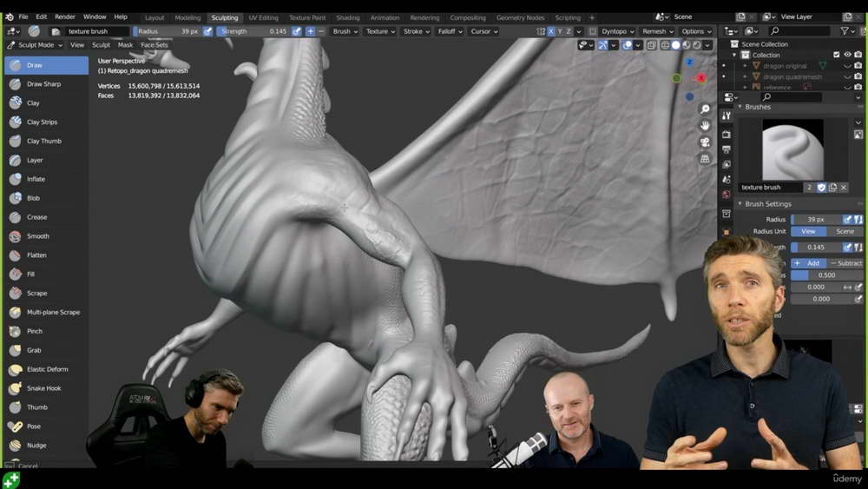The height and width of the screenshot is (489, 868).
Task: Select wireframe viewport shading mode
Action: [666, 45]
